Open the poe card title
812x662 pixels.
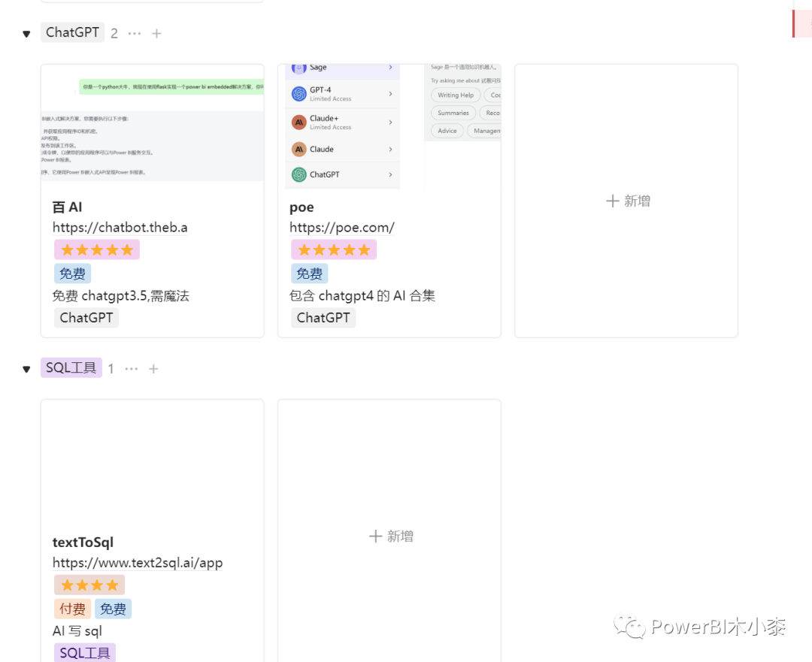coord(302,207)
